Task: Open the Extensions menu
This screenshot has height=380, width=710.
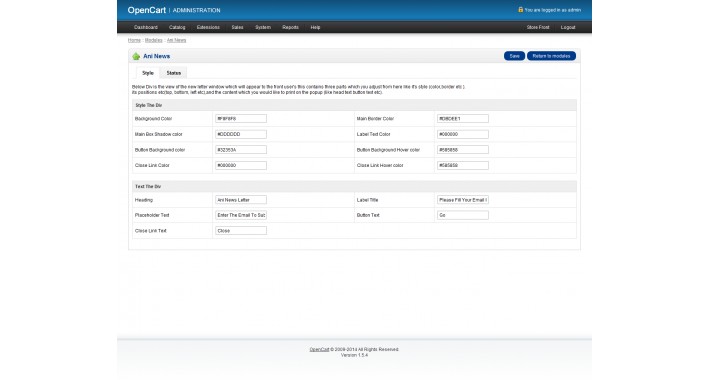Action: coord(208,27)
